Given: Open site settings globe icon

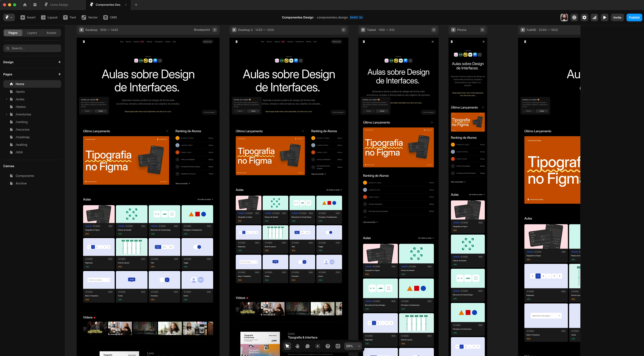Looking at the screenshot, I should click(x=574, y=18).
